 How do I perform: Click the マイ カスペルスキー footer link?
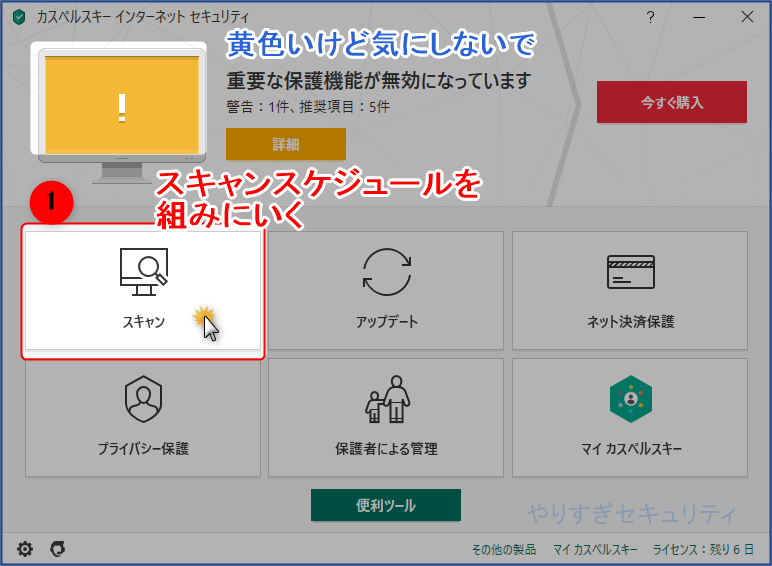click(595, 549)
